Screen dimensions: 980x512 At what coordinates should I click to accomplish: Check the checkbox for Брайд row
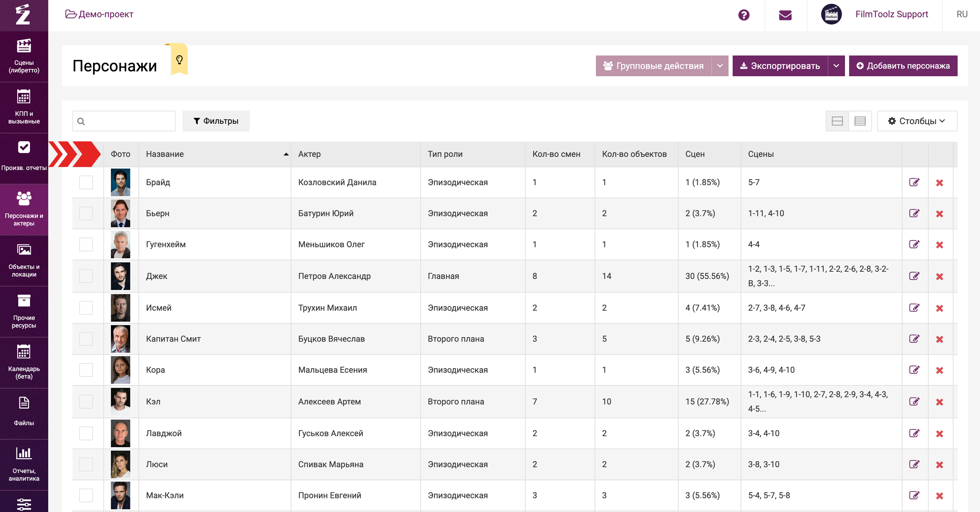(86, 182)
